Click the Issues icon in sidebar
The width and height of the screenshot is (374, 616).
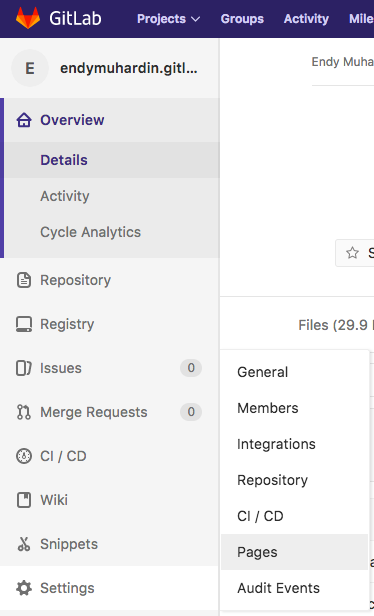point(24,368)
